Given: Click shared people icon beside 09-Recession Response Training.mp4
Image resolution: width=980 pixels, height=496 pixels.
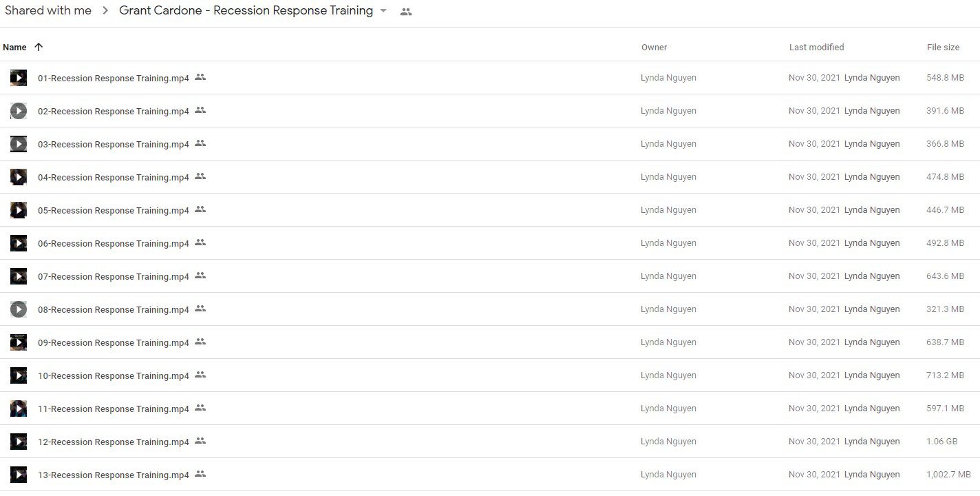Looking at the screenshot, I should click(x=200, y=342).
